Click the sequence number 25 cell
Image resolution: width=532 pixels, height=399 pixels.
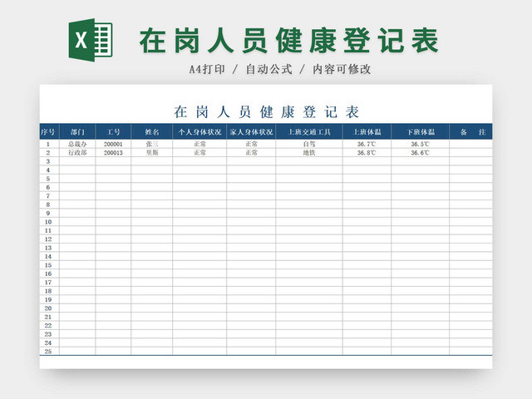pos(48,352)
